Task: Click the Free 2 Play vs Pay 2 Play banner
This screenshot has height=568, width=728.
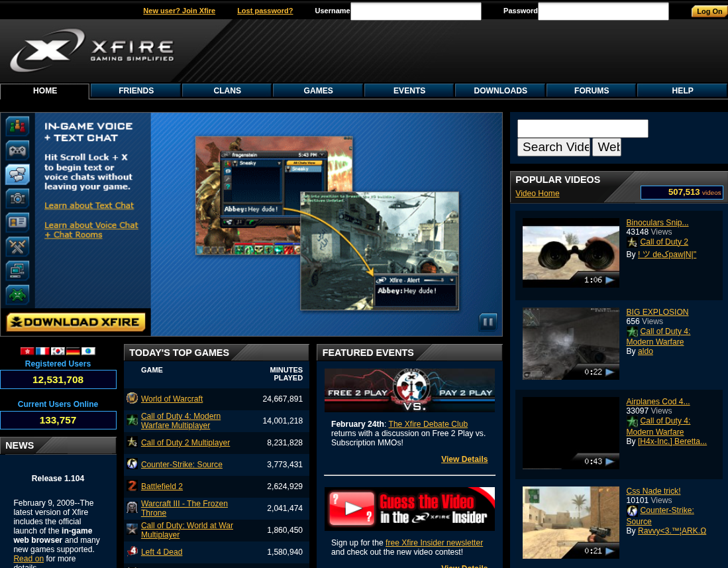Action: pyautogui.click(x=409, y=390)
